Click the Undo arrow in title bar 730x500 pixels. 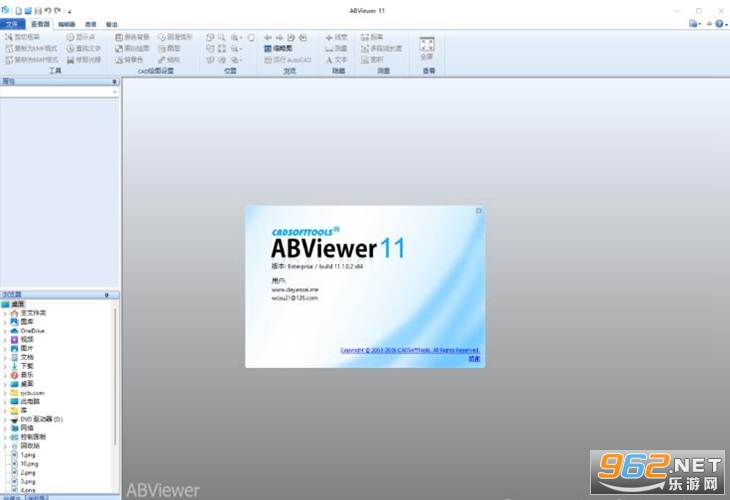pyautogui.click(x=48, y=10)
